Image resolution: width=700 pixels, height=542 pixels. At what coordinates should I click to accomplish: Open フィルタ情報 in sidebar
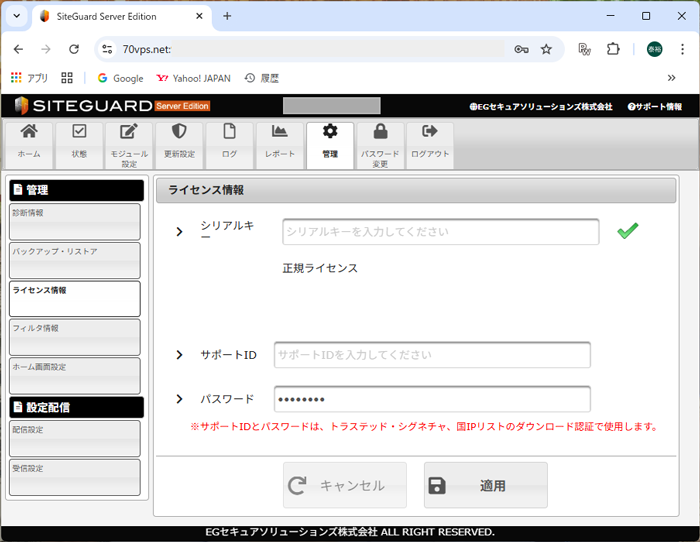pyautogui.click(x=75, y=338)
